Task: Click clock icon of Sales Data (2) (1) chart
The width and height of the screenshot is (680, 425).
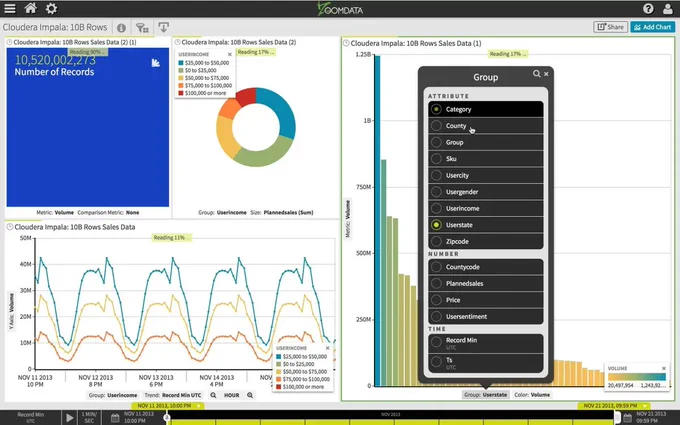Action: [9, 42]
